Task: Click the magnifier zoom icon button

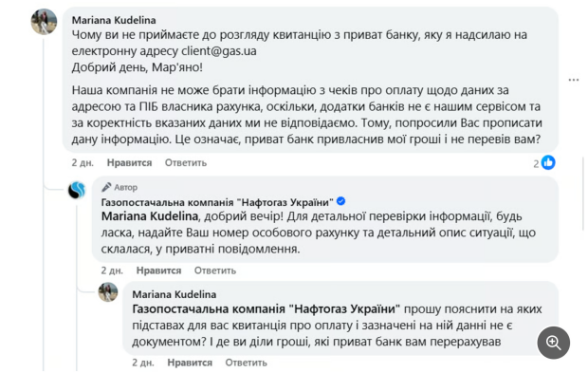Action: tap(554, 343)
